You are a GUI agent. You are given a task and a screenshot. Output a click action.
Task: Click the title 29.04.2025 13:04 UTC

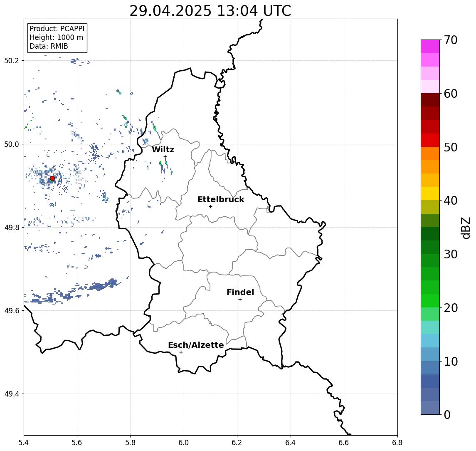click(210, 11)
